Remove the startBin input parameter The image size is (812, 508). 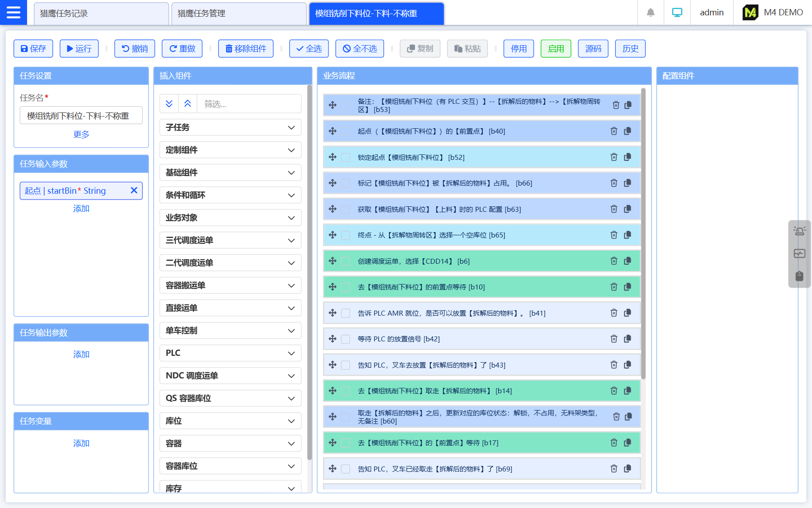(134, 191)
